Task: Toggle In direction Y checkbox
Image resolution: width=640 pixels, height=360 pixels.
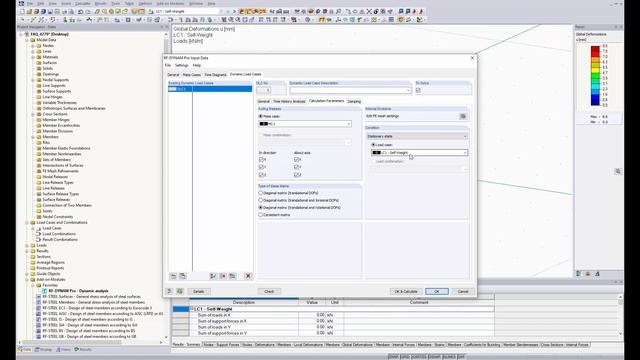Action: 262,167
